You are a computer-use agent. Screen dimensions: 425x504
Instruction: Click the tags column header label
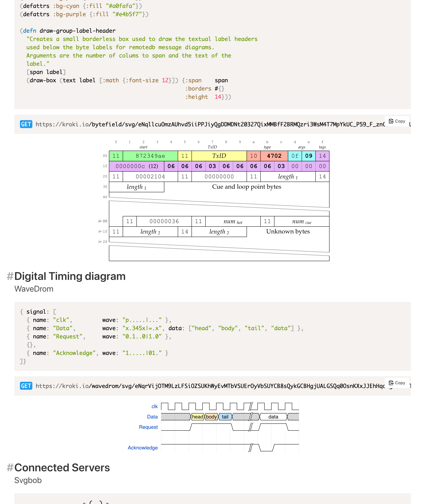322,147
